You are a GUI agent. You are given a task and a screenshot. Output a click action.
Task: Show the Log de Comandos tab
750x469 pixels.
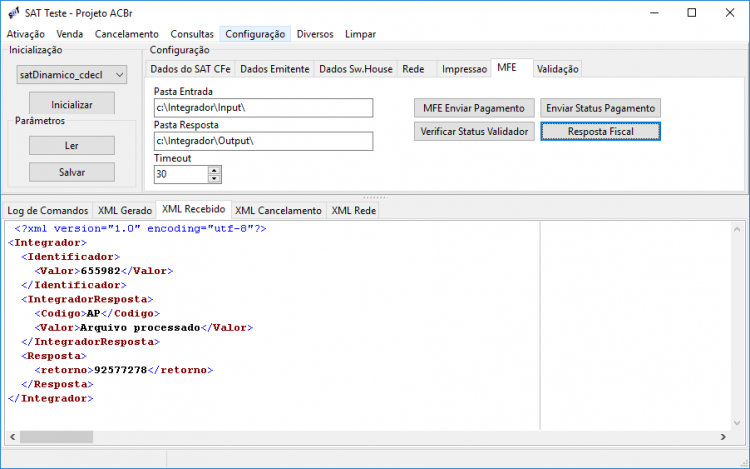[48, 211]
